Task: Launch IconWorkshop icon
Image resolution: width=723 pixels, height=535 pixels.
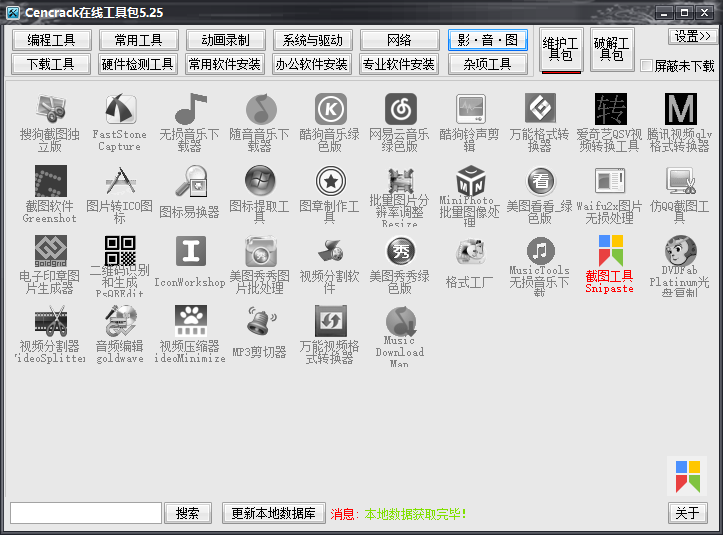Action: (x=190, y=251)
